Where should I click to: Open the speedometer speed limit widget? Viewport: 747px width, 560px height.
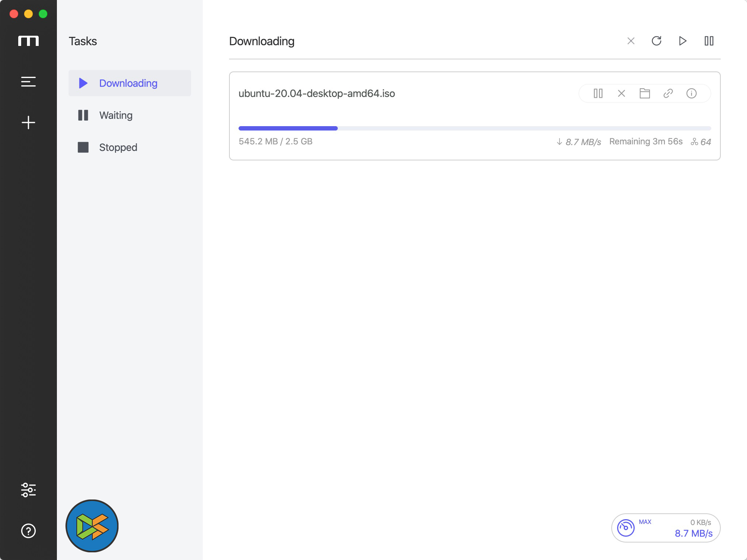626,528
